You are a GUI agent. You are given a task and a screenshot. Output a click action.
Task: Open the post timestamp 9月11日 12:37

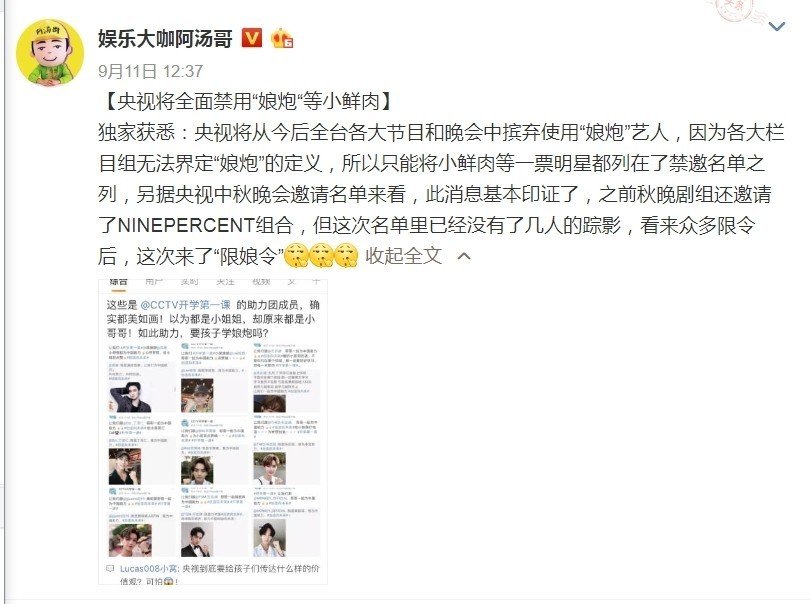pos(151,71)
